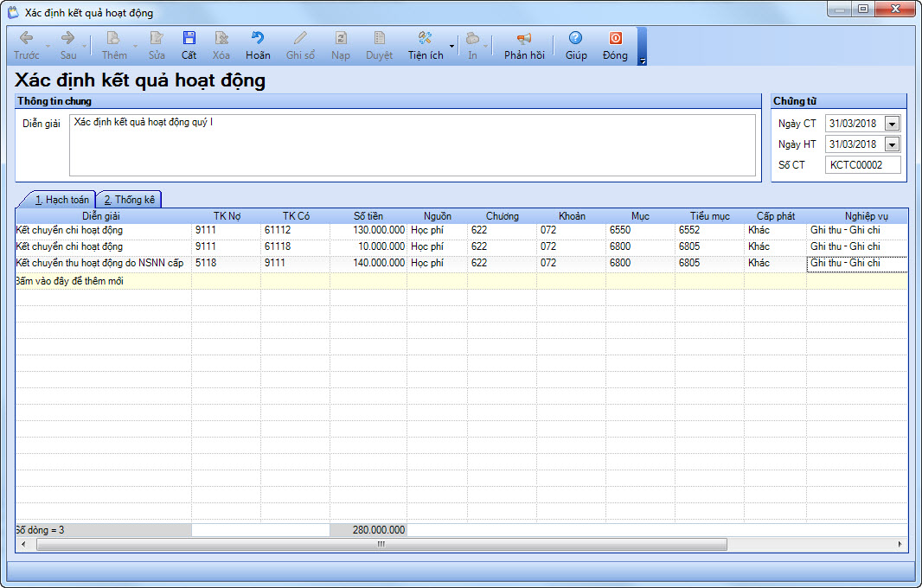Image resolution: width=922 pixels, height=588 pixels.
Task: Add a new voucher with Thêm
Action: point(113,46)
